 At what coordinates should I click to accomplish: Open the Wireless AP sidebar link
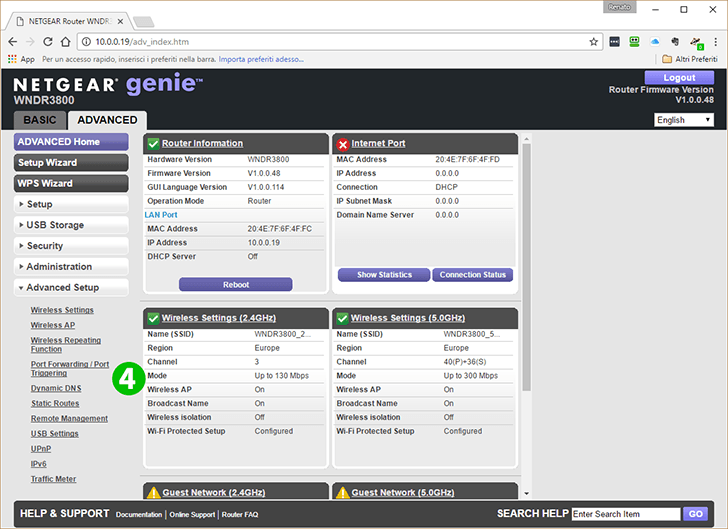pyautogui.click(x=53, y=325)
